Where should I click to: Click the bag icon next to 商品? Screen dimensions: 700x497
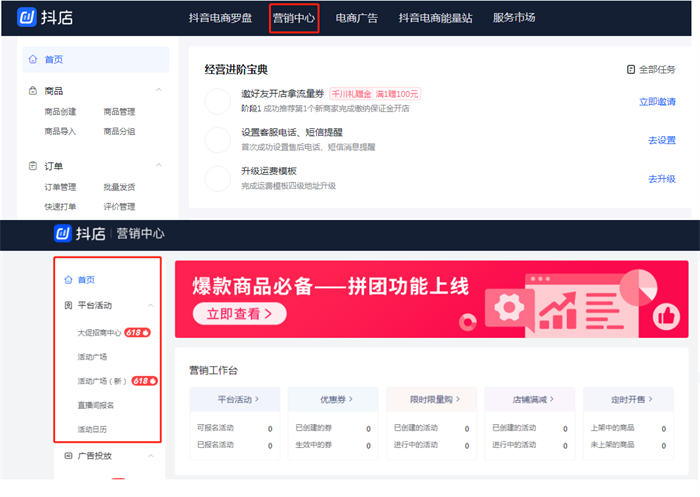(33, 91)
